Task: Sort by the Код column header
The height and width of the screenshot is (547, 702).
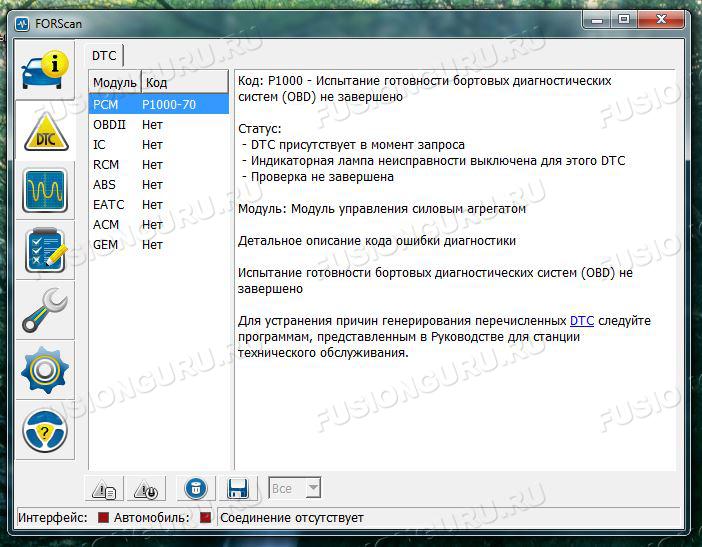Action: click(x=185, y=82)
